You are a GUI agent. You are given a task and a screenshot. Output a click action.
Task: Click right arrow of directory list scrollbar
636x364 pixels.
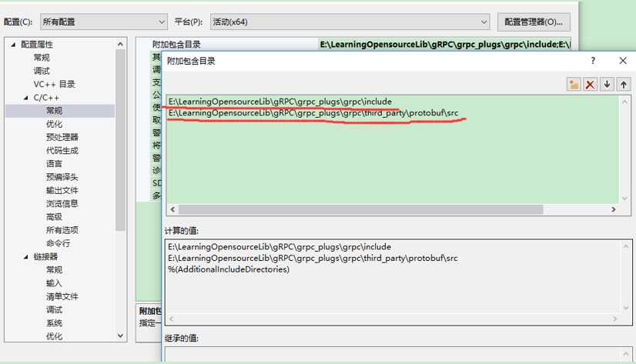[613, 209]
